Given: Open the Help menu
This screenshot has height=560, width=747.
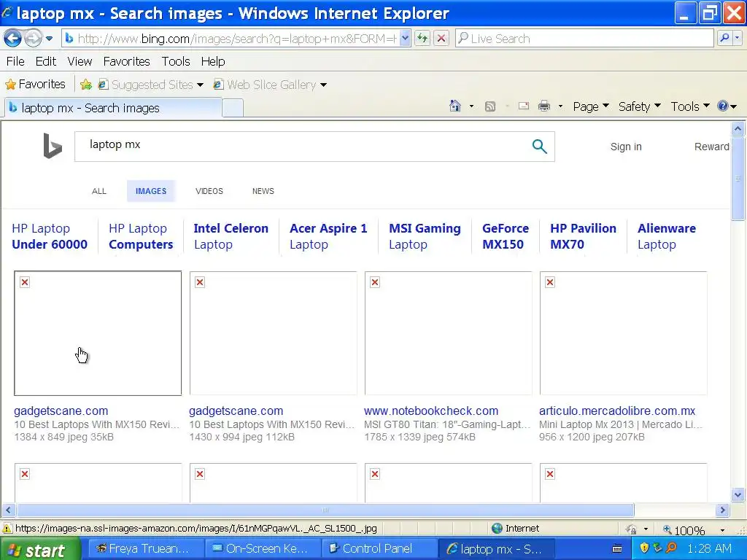Looking at the screenshot, I should click(212, 61).
